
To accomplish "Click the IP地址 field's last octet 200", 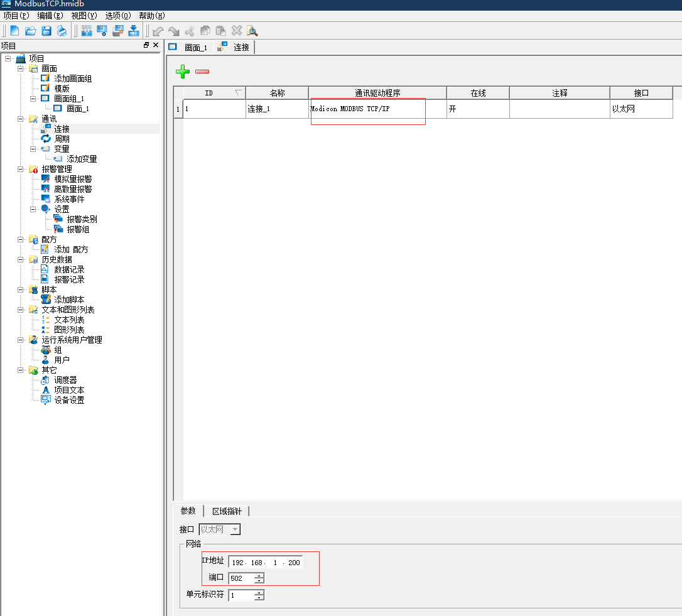I will pyautogui.click(x=294, y=563).
